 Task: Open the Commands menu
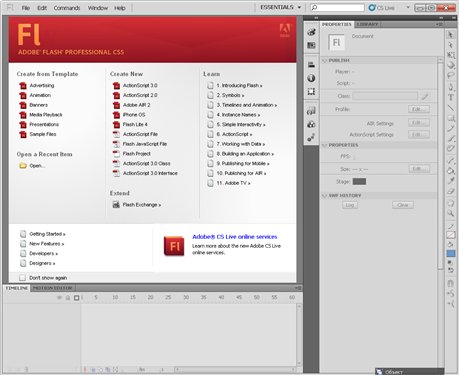pos(67,8)
